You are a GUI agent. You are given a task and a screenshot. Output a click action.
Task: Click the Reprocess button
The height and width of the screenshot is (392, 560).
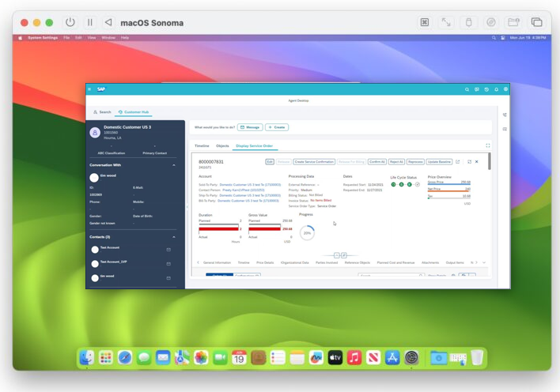coord(415,162)
